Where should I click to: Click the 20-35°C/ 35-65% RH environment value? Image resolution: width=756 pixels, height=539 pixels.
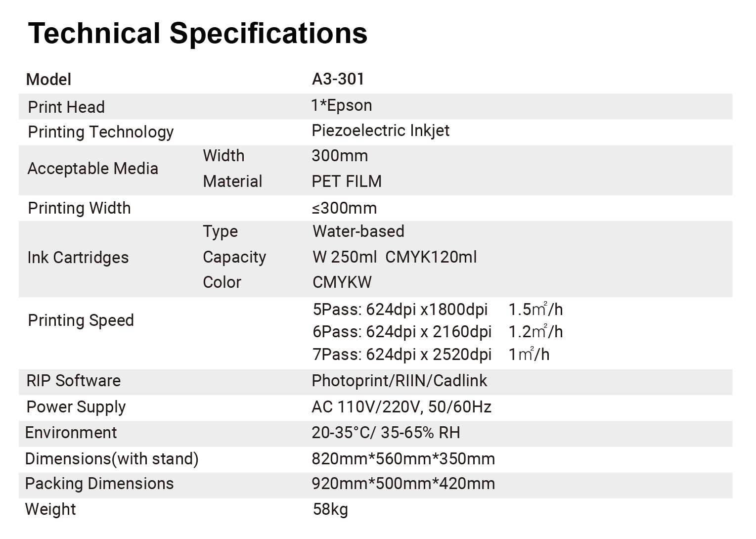386,433
